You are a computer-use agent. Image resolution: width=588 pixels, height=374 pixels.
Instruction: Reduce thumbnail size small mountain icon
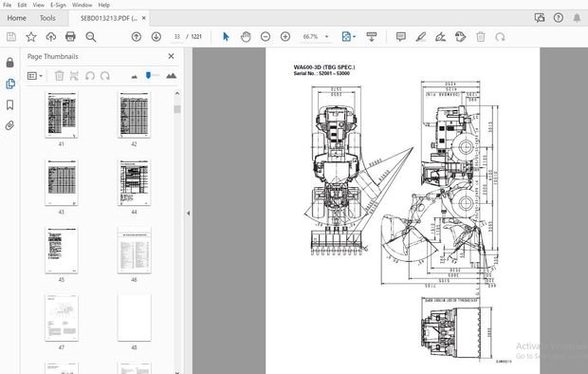coord(135,77)
